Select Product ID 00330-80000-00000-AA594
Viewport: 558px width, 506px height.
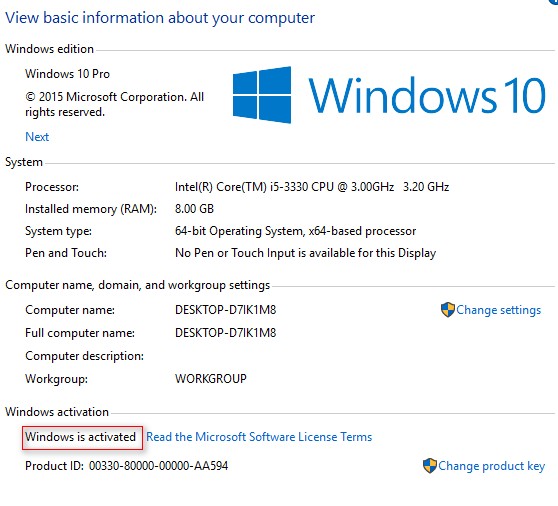click(126, 466)
